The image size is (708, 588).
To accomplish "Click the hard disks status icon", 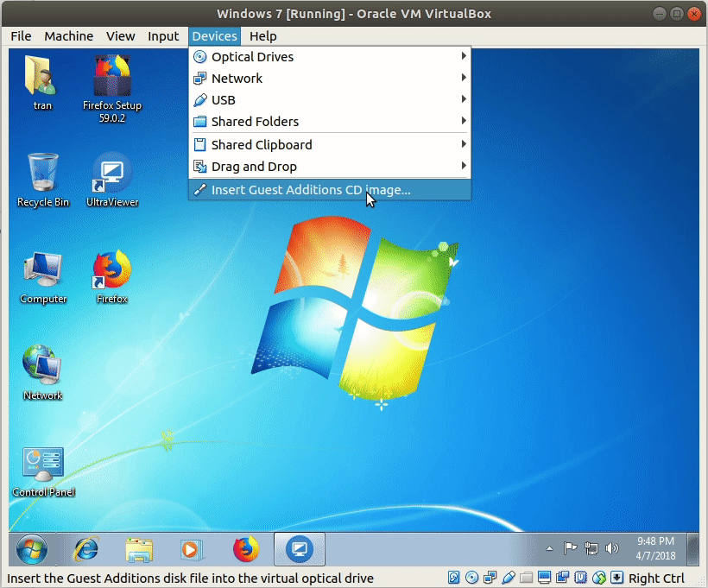I will click(x=453, y=578).
